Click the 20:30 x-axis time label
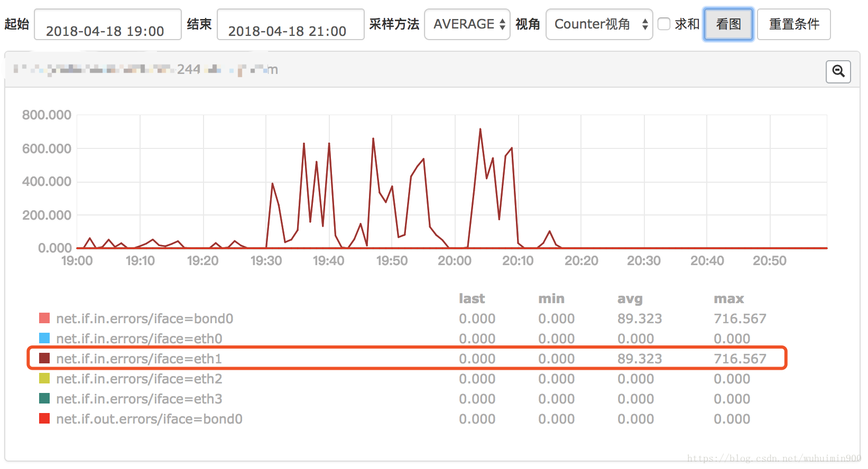The image size is (868, 469). point(644,260)
